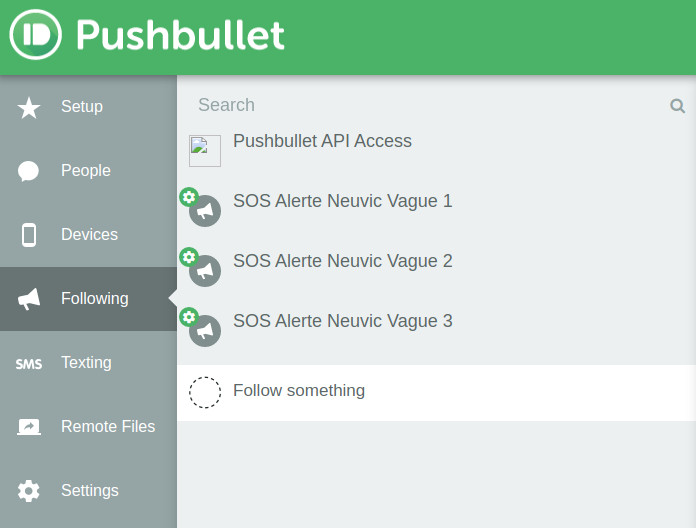Screen dimensions: 696x528
Task: Click the search magnifier icon
Action: (x=677, y=106)
